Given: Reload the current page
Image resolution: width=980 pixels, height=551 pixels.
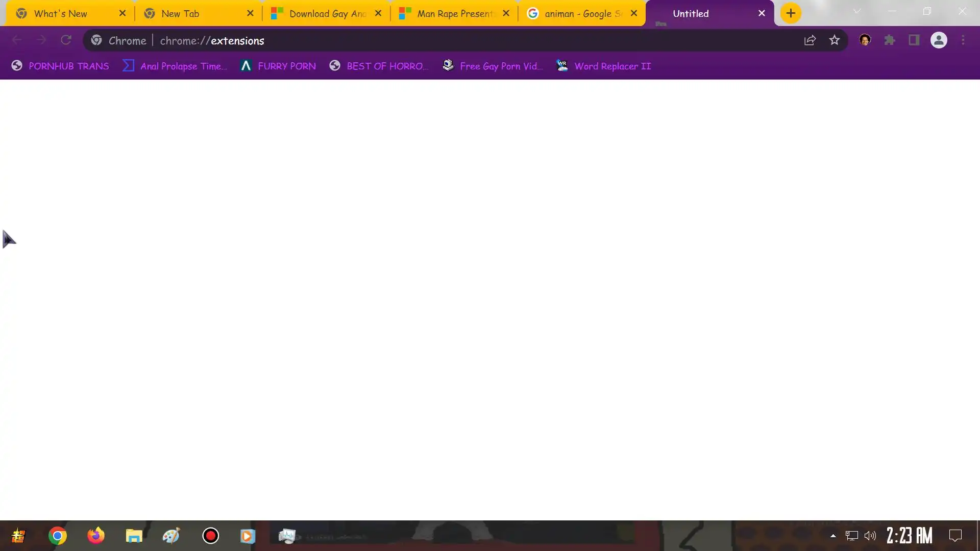Looking at the screenshot, I should (66, 40).
